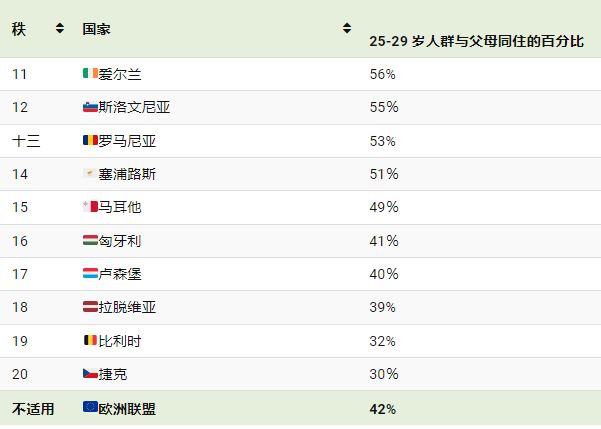Click the Latvia flag icon
The image size is (601, 429).
[90, 306]
